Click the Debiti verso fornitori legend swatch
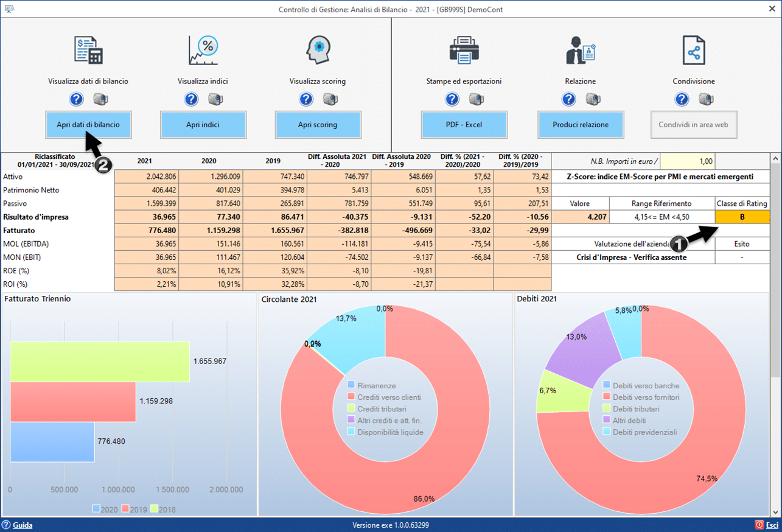Viewport: 782px width, 532px height. click(607, 397)
